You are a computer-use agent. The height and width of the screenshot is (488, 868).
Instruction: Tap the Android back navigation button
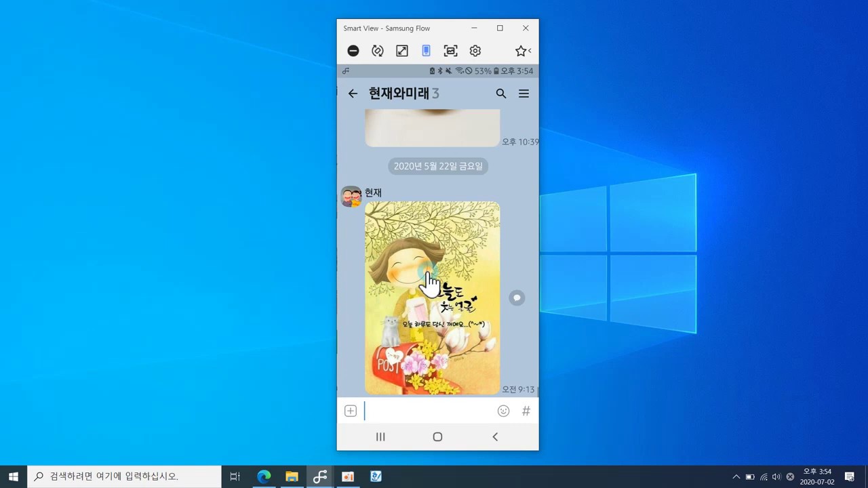495,437
